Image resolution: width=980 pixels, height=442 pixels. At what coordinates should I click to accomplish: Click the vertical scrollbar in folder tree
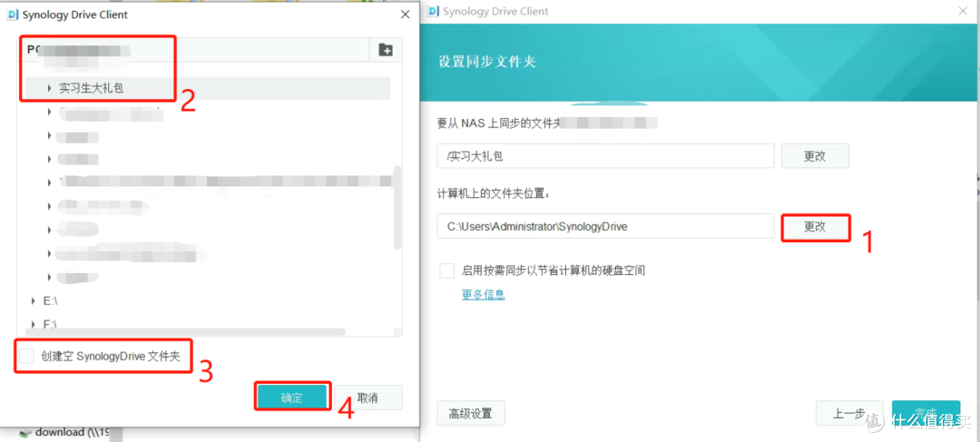(x=397, y=208)
